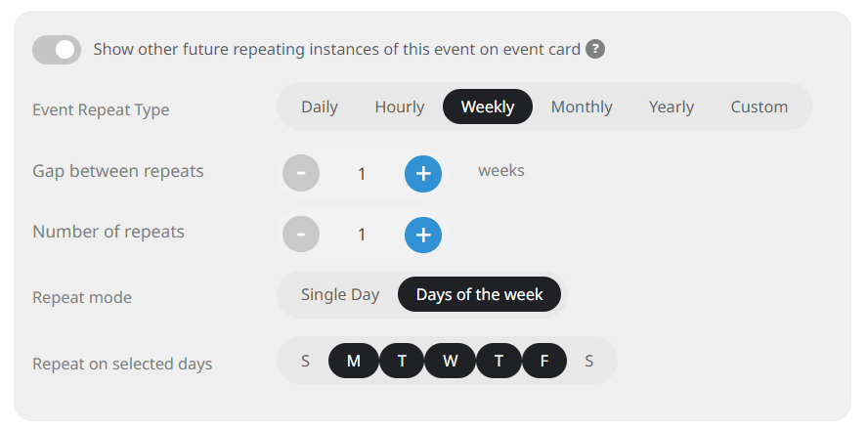Set repeat type to Yearly
868x430 pixels.
(672, 107)
